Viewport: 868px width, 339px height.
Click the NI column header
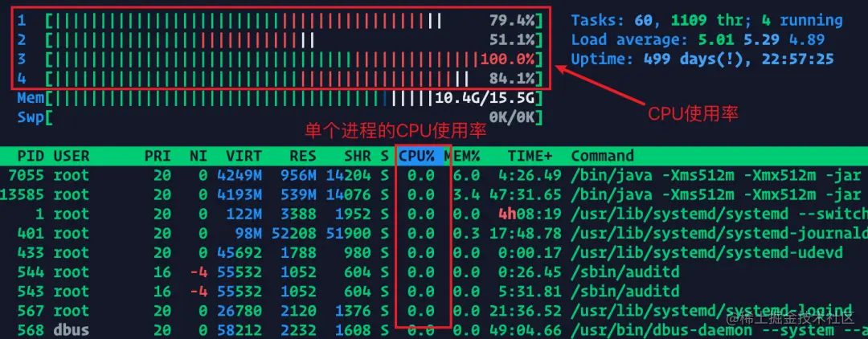[199, 157]
